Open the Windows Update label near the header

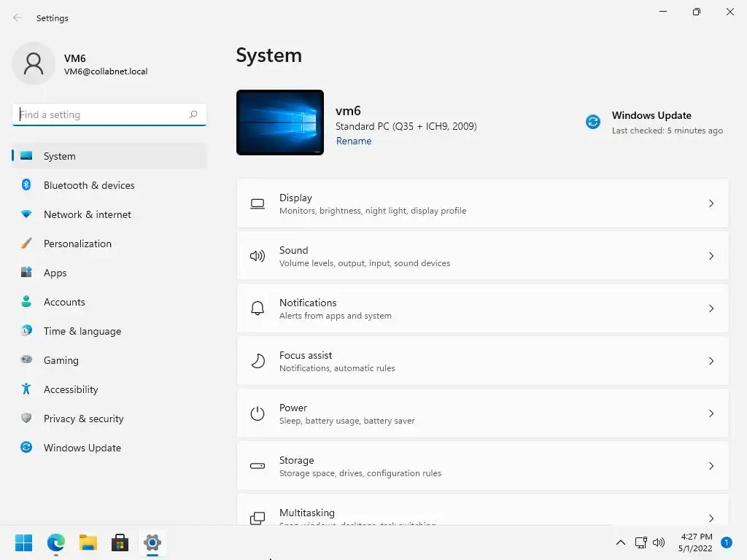651,115
